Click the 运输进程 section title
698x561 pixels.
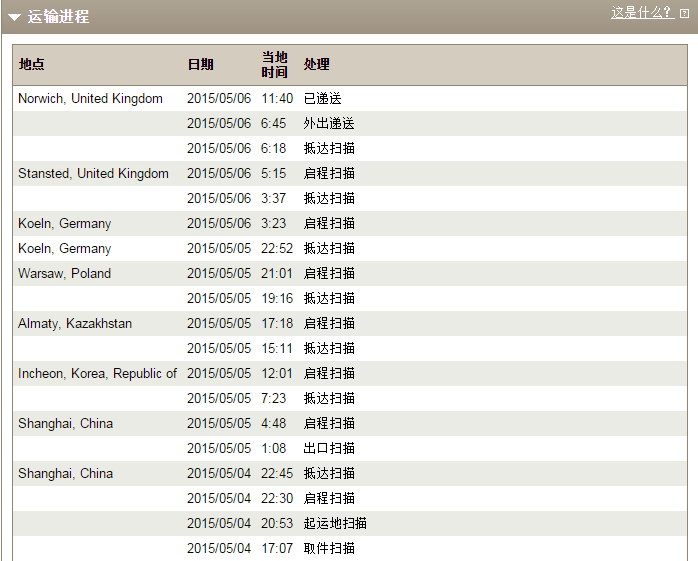click(58, 17)
